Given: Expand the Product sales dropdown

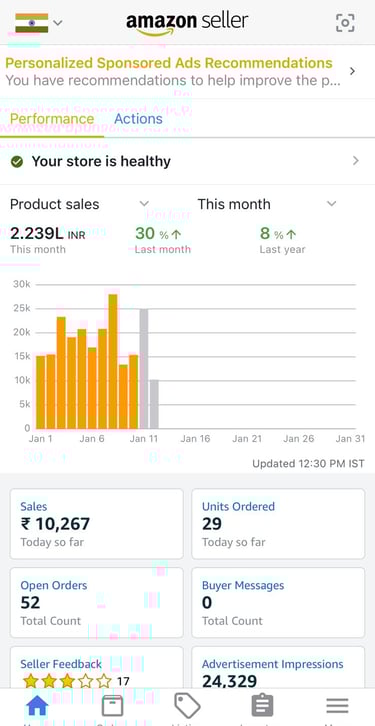Looking at the screenshot, I should (79, 204).
